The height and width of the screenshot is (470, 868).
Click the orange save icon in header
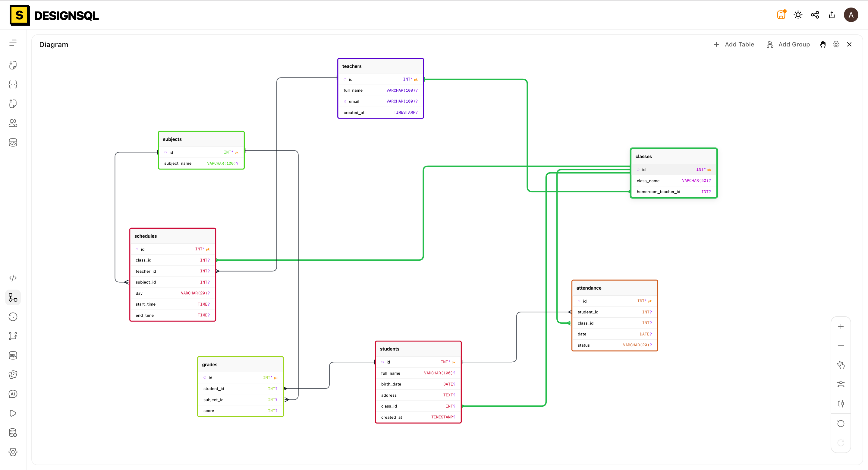(x=782, y=15)
